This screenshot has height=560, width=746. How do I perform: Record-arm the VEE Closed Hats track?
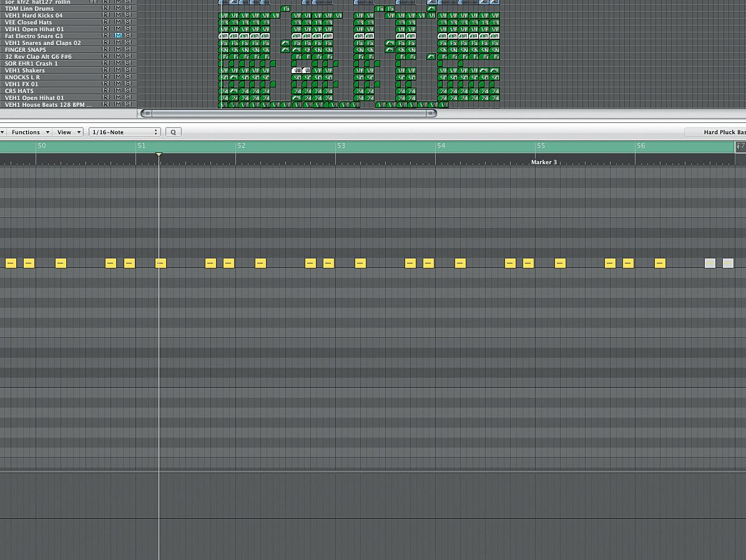pyautogui.click(x=106, y=22)
